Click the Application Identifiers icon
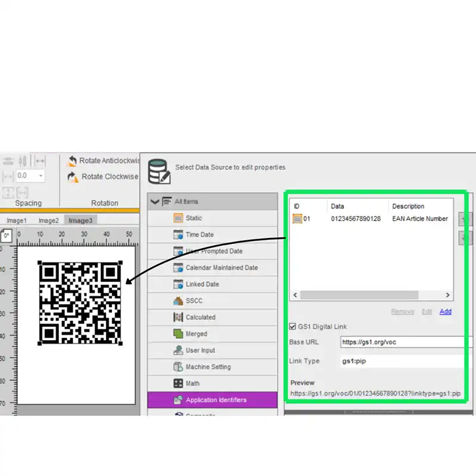Image resolution: width=476 pixels, height=476 pixels. pyautogui.click(x=178, y=400)
